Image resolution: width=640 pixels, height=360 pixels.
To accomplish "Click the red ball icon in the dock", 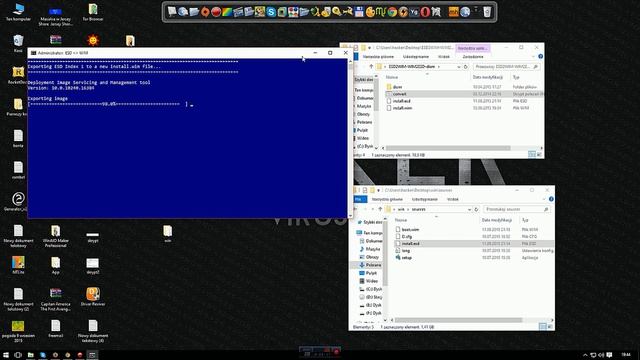I will pos(216,12).
